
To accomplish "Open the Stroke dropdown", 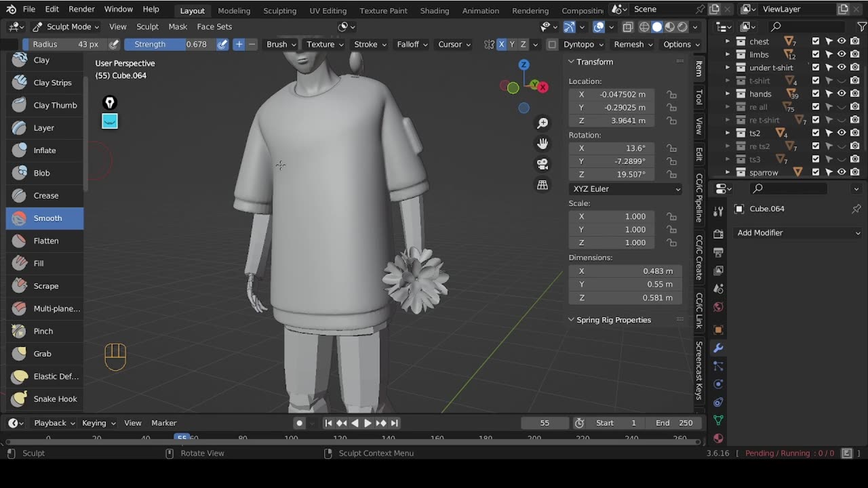I will coord(370,44).
